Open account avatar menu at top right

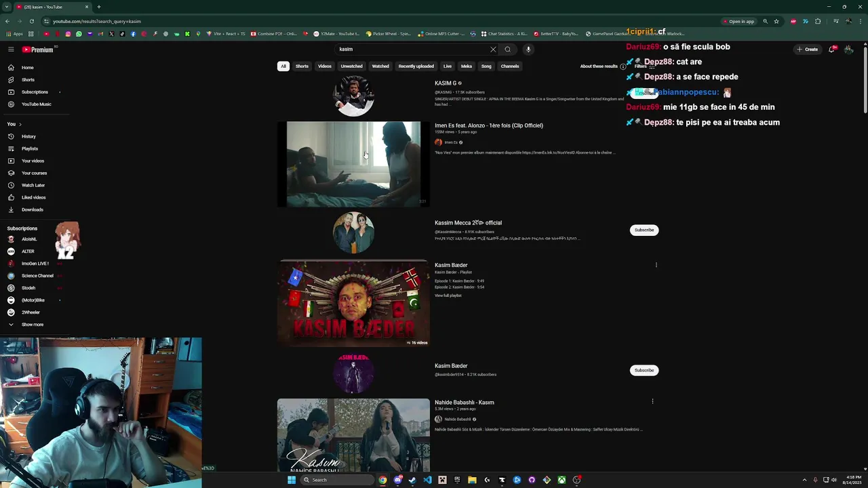[848, 49]
